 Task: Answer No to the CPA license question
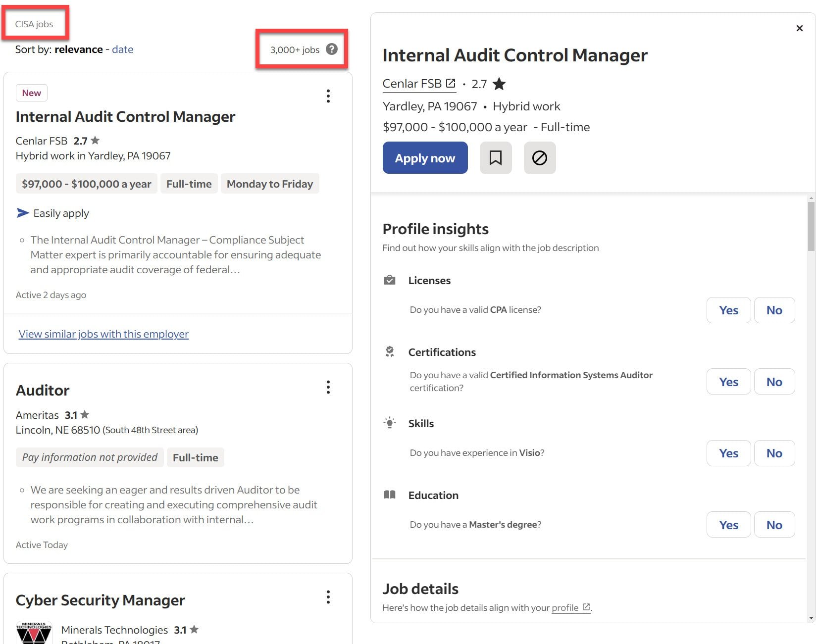774,310
